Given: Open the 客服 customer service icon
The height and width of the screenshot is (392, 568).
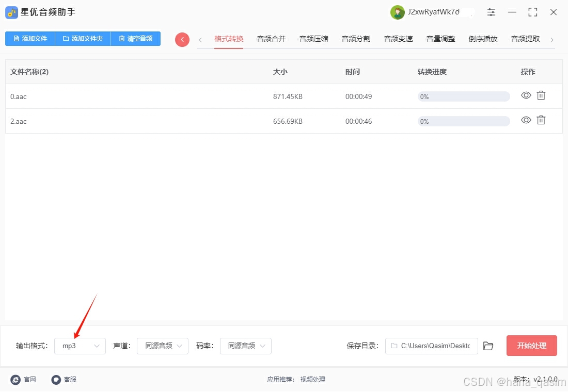Looking at the screenshot, I should point(56,380).
